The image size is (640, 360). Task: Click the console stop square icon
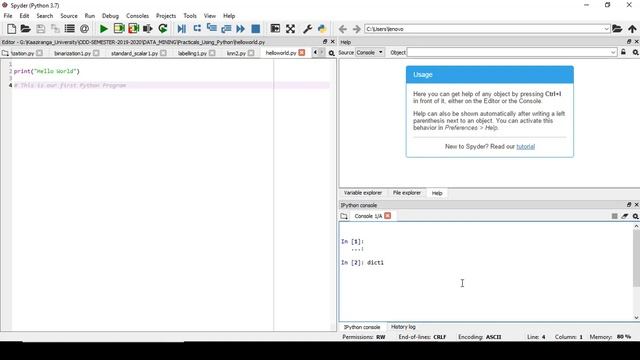[x=614, y=216]
